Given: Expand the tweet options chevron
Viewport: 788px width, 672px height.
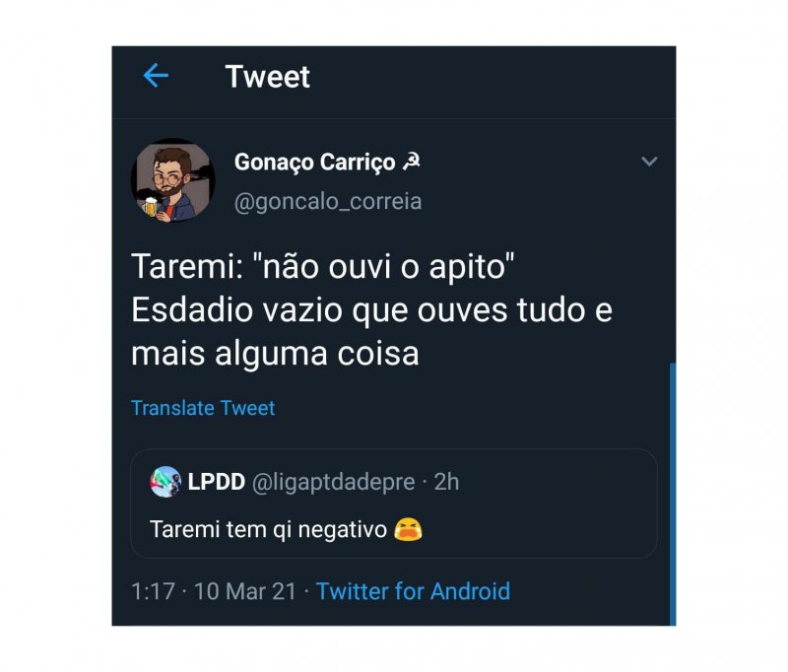Looking at the screenshot, I should click(649, 162).
